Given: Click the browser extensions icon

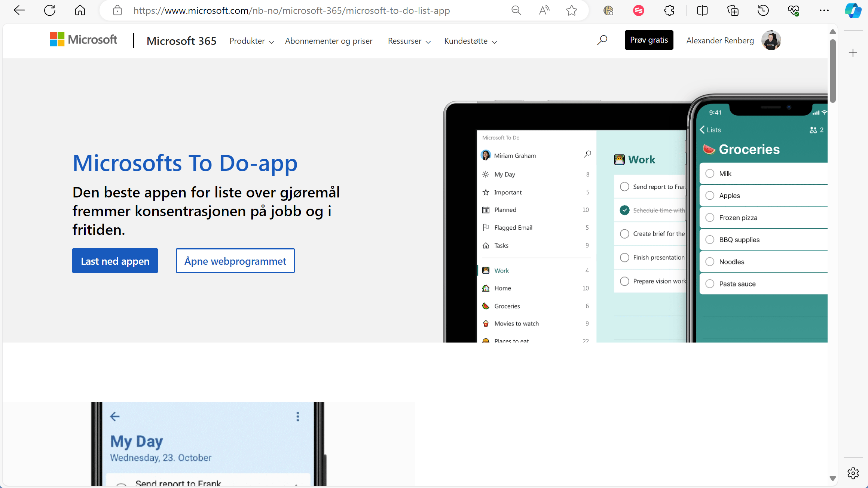Looking at the screenshot, I should point(669,10).
